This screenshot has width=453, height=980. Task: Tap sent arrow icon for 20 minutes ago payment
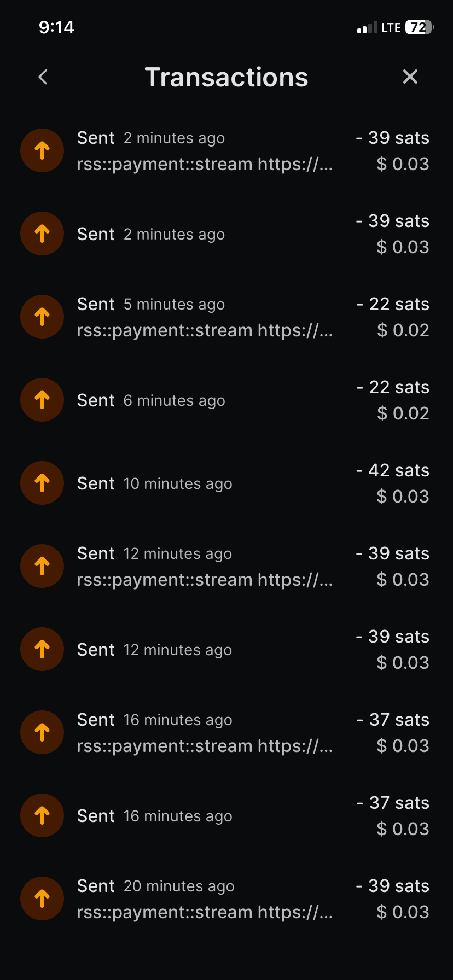click(42, 899)
